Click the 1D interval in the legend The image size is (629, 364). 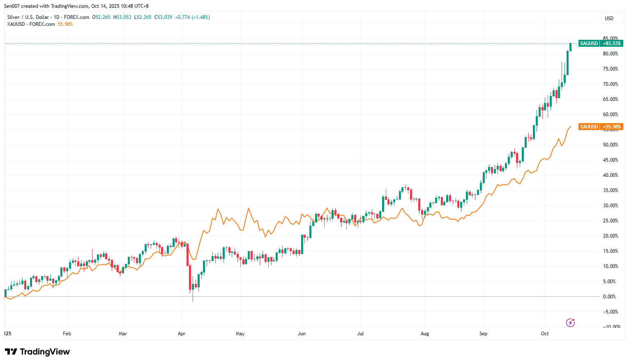tap(57, 17)
